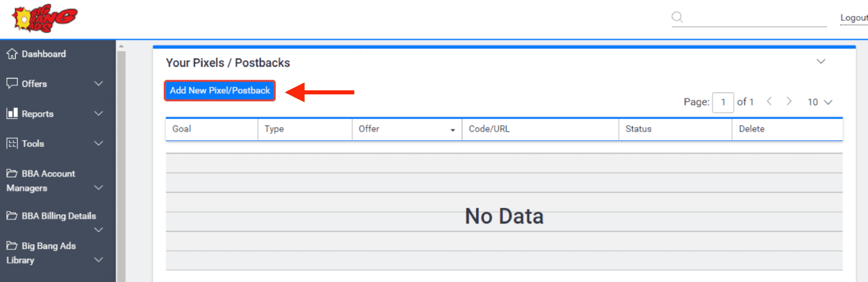868x282 pixels.
Task: Click the Logout link
Action: tap(854, 18)
